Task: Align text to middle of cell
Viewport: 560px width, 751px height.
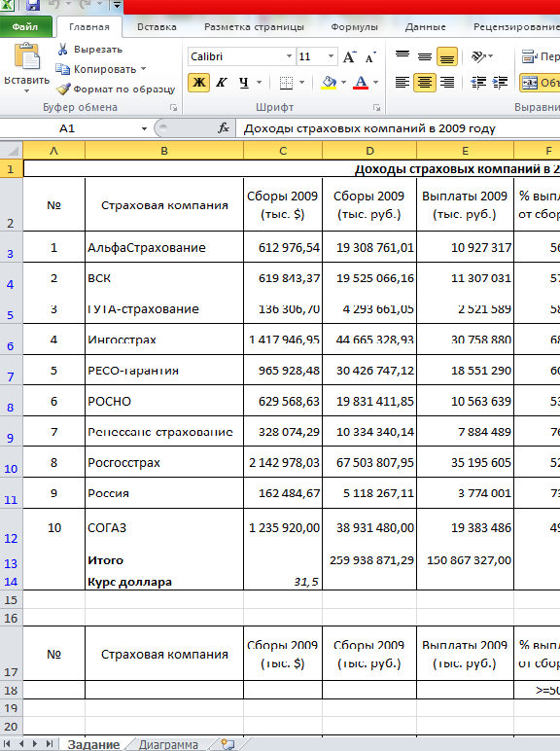Action: tap(425, 56)
